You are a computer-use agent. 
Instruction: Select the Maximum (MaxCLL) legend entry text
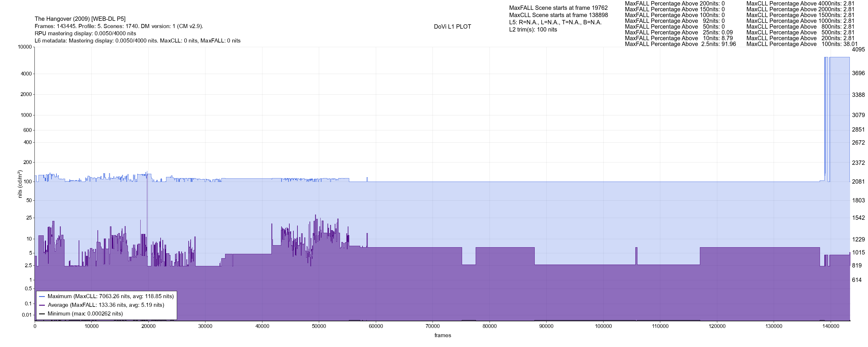pyautogui.click(x=111, y=296)
